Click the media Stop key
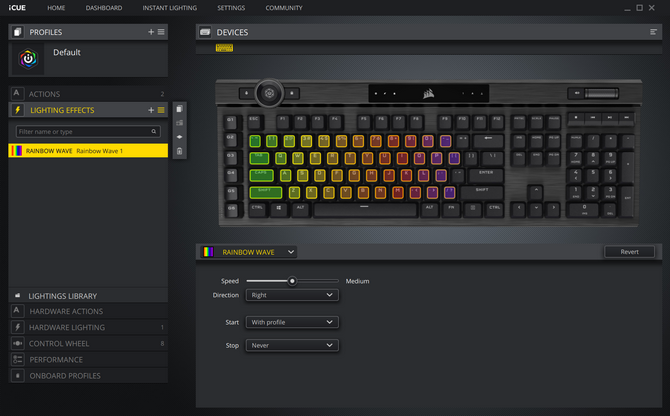 coord(576,117)
